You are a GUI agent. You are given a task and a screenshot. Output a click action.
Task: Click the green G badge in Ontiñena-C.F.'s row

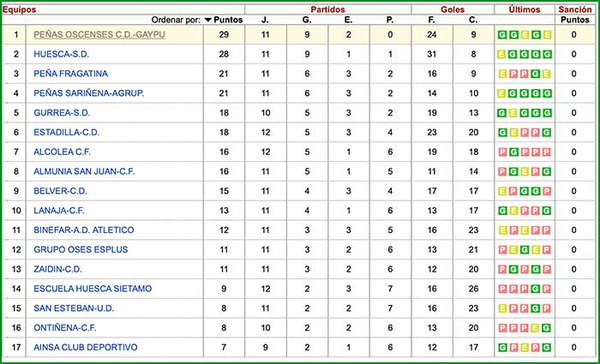pyautogui.click(x=547, y=327)
